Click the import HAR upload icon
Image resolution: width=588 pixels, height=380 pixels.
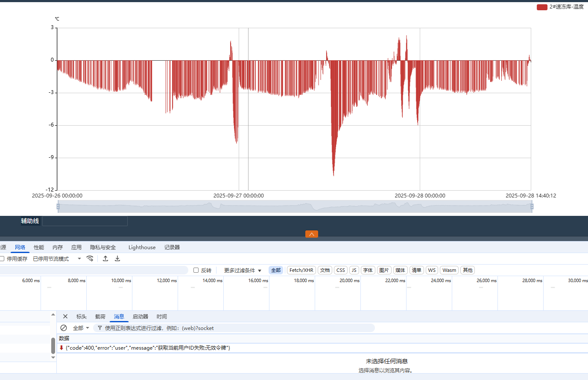[x=105, y=259]
